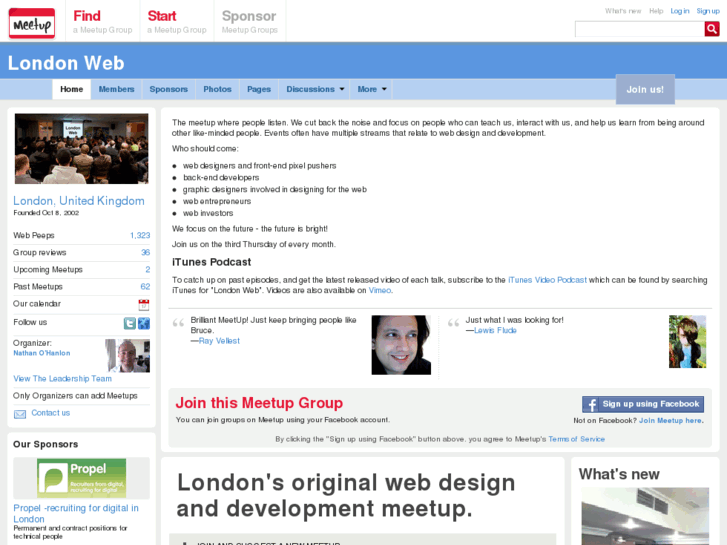Viewport: 727px width, 545px height.
Task: Click the Meetup logo
Action: pos(32,23)
